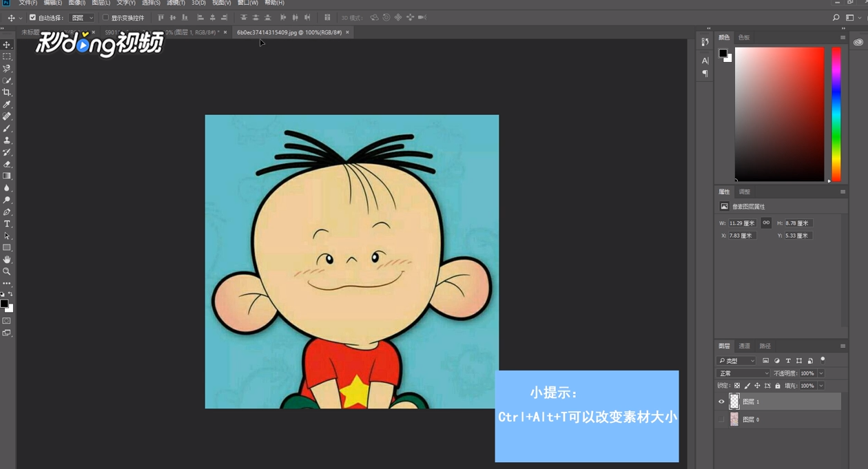Toggle lock image pixels brush icon
The height and width of the screenshot is (469, 868).
coord(747,386)
